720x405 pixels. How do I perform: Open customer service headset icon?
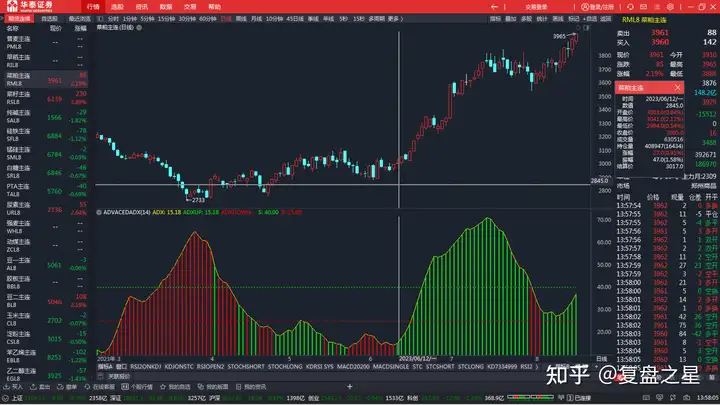click(x=630, y=7)
